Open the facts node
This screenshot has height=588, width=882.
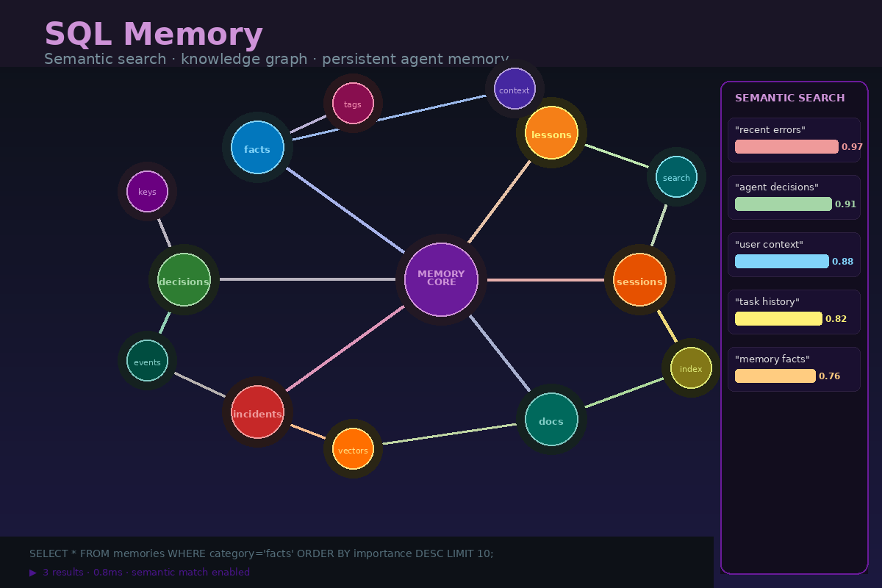[x=257, y=148]
